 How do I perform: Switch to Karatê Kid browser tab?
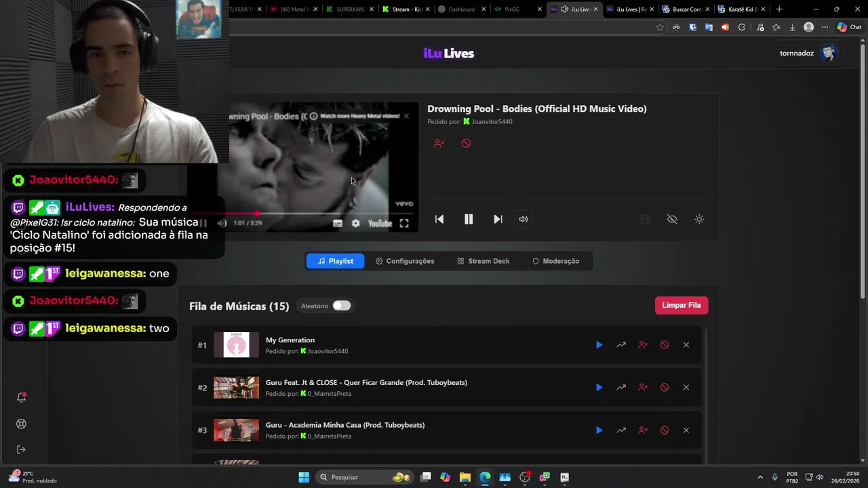coord(743,9)
